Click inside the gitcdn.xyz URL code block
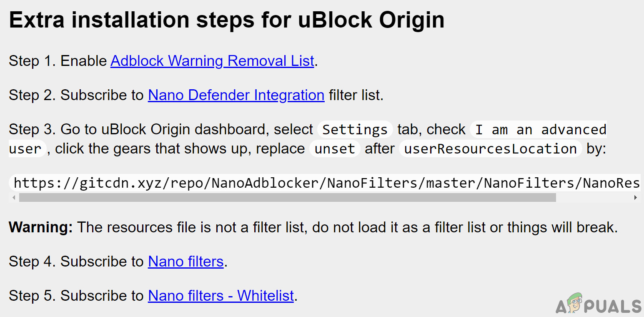The height and width of the screenshot is (317, 644). [325, 183]
